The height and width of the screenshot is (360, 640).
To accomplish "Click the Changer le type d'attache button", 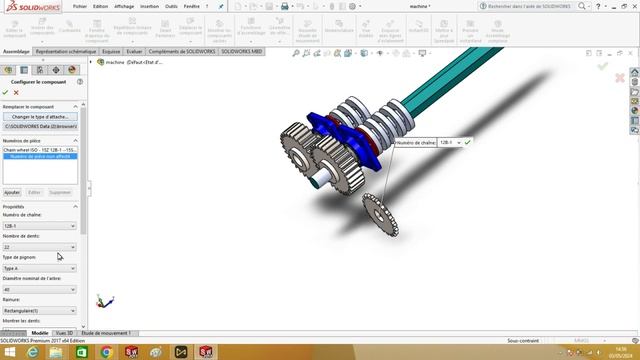I will tap(40, 117).
